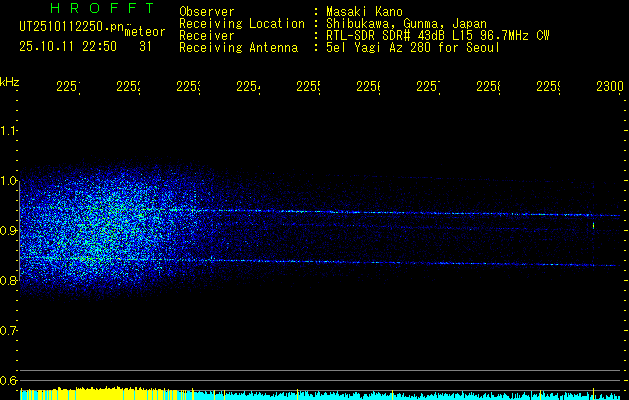Click the Receiving Location label
This screenshot has height=400, width=629.
pos(242,24)
